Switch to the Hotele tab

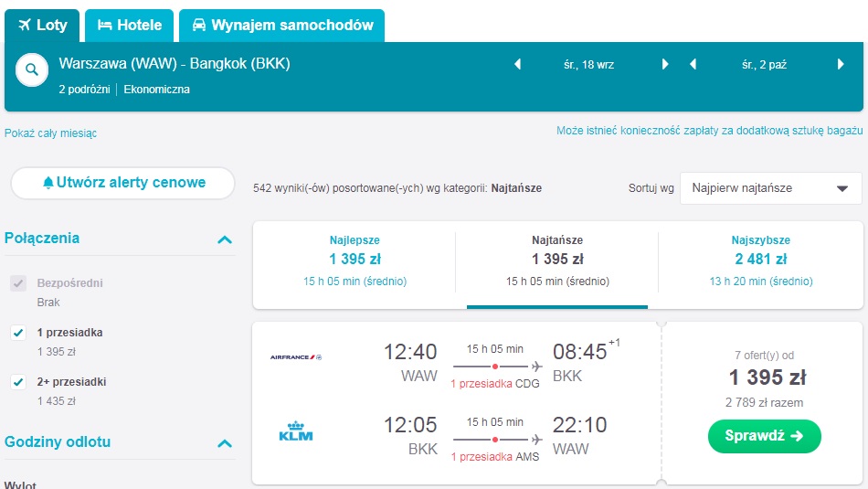tap(129, 26)
